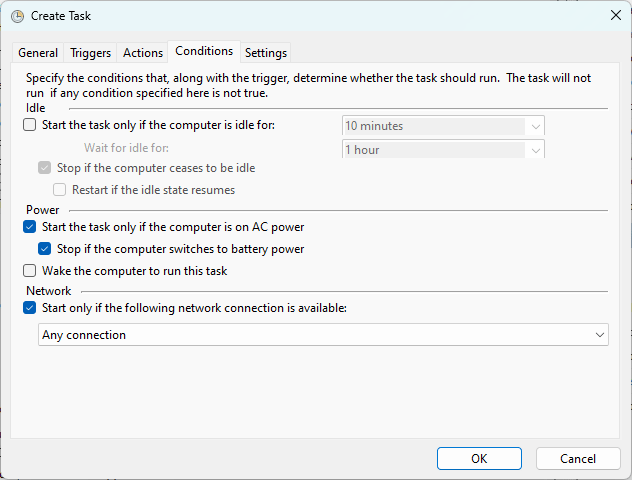Toggle 'Stop if the computer ceases to be idle'
The width and height of the screenshot is (632, 480).
(44, 168)
